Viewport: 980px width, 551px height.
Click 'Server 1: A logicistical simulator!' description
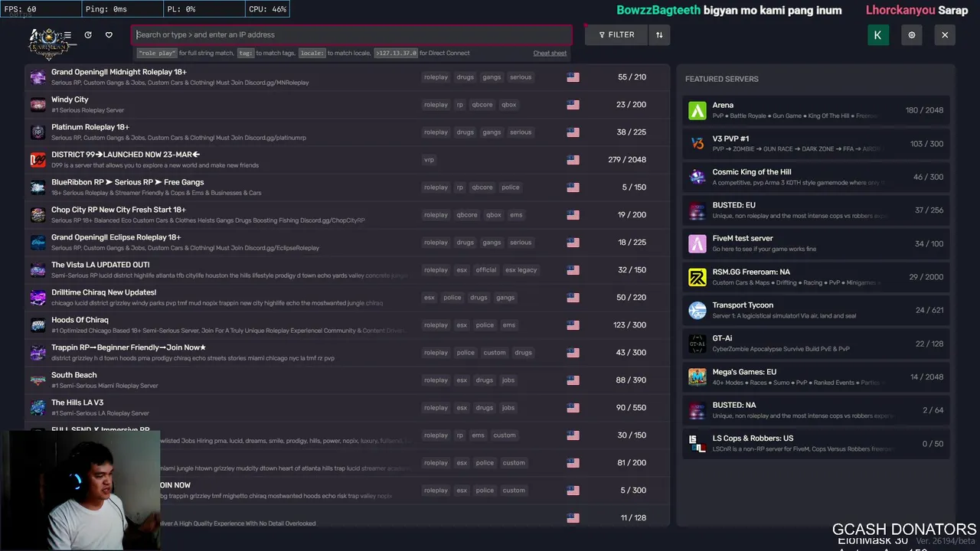pyautogui.click(x=784, y=316)
